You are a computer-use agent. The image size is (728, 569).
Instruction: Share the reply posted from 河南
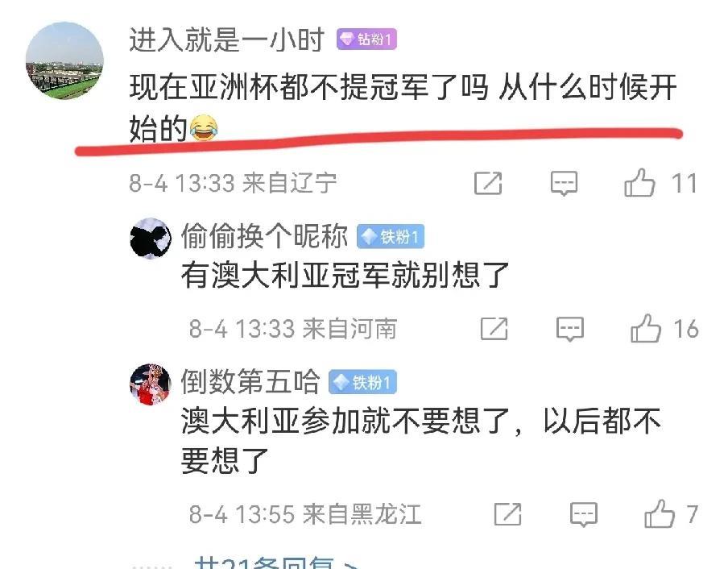pos(494,328)
